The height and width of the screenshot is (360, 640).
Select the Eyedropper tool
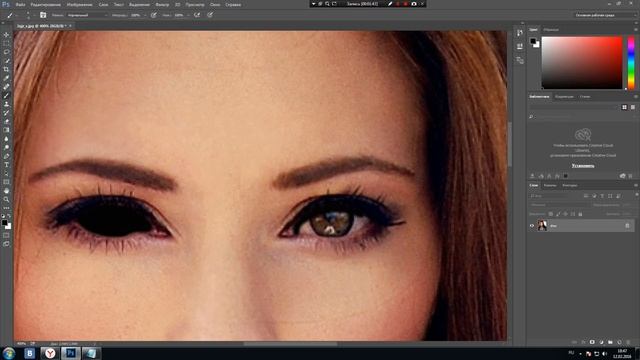click(x=6, y=78)
